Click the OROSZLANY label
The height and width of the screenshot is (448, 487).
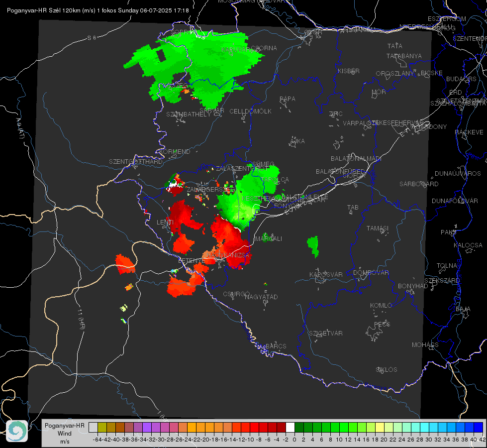(395, 73)
